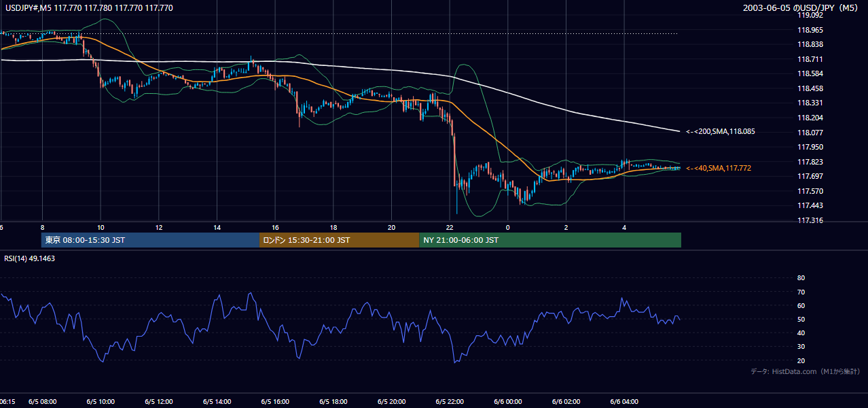Click the 6/6 04:00 time axis label
This screenshot has height=408, width=868.
point(625,402)
